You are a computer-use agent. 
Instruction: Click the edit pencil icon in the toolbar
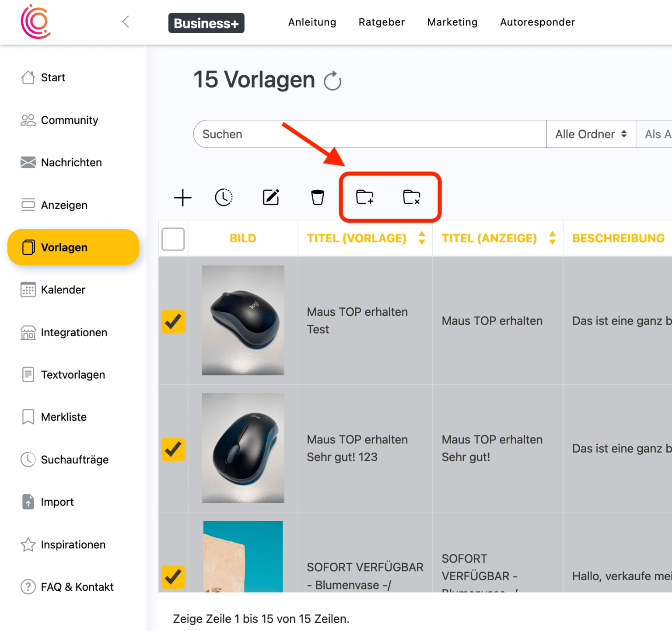271,197
